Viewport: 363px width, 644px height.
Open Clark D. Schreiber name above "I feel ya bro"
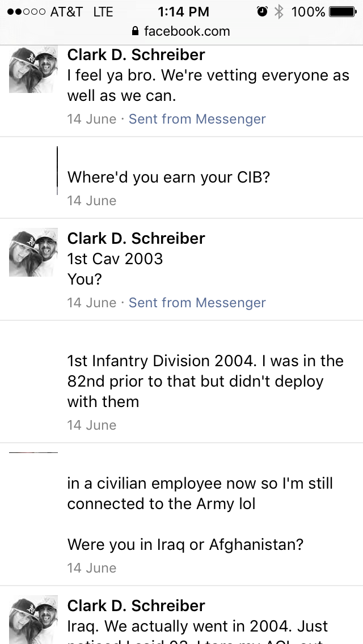click(x=136, y=54)
